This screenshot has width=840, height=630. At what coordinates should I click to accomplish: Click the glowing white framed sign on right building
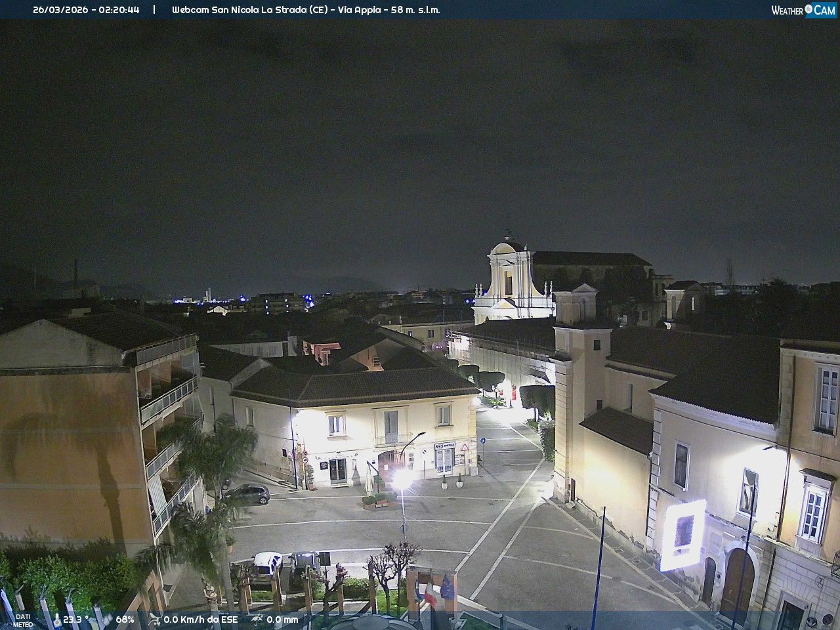(683, 534)
